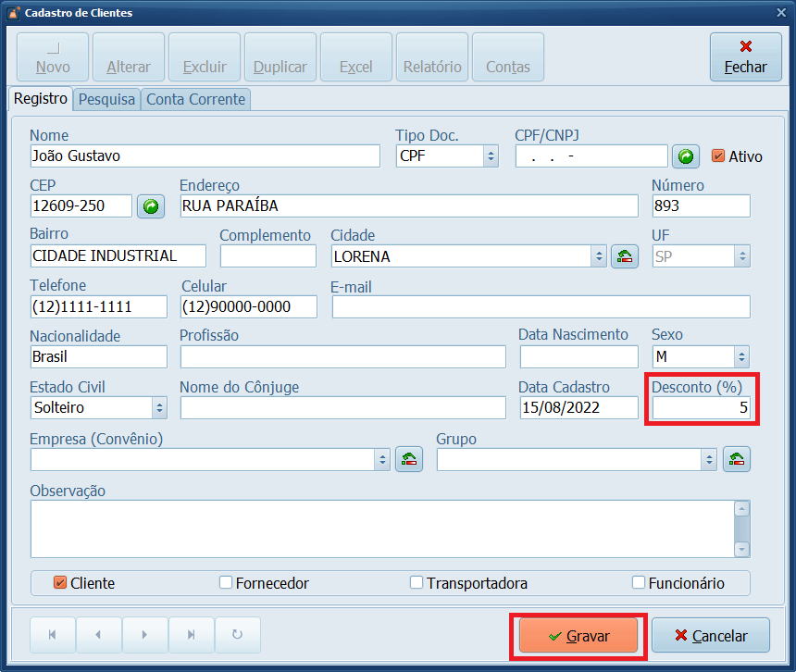Open the Conta Corrente tab
The image size is (796, 672).
point(195,99)
